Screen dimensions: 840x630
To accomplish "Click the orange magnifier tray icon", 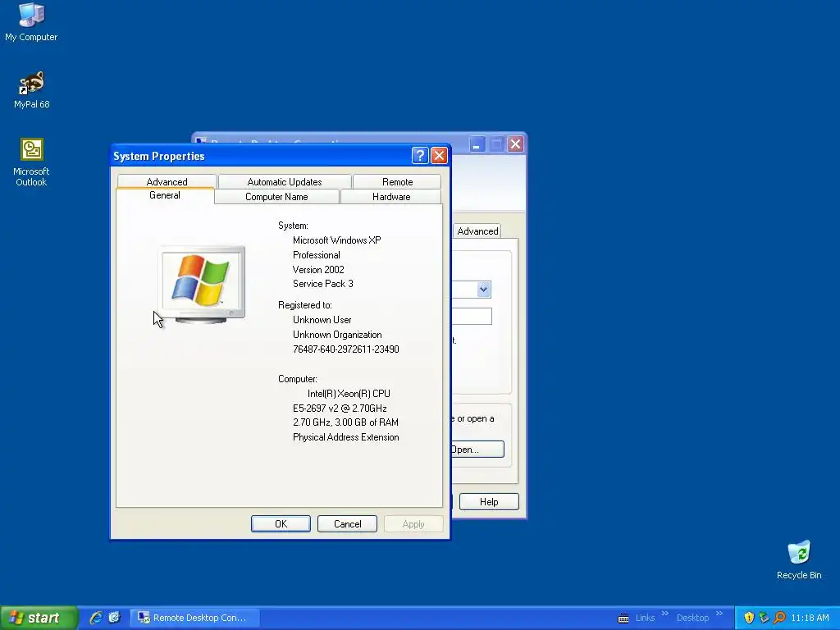I will pyautogui.click(x=779, y=618).
